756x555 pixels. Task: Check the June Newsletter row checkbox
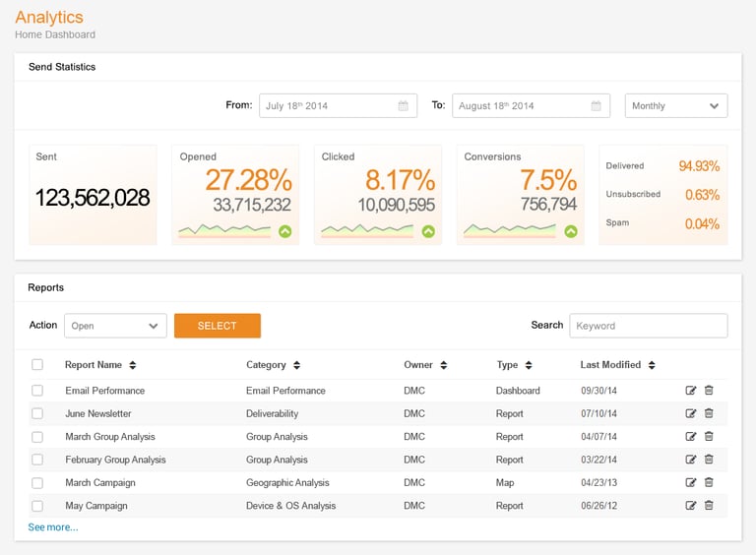point(37,413)
